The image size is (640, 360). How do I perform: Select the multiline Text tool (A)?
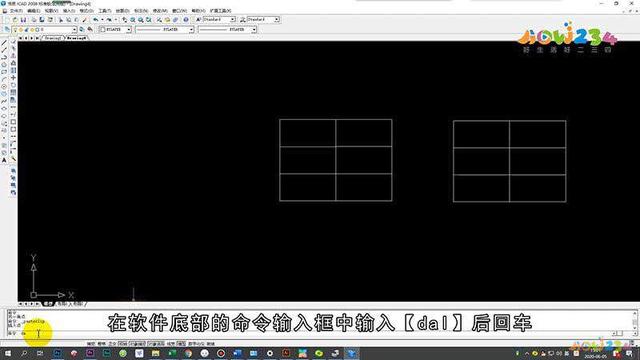point(4,160)
